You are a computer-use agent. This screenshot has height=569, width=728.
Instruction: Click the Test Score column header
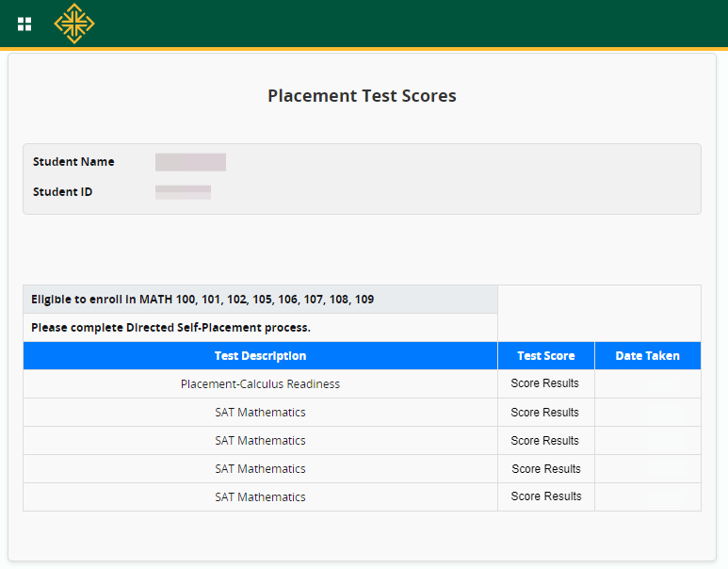coord(546,356)
